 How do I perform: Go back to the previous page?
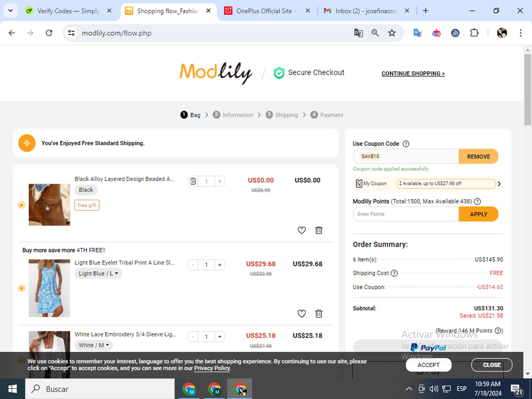coord(12,33)
